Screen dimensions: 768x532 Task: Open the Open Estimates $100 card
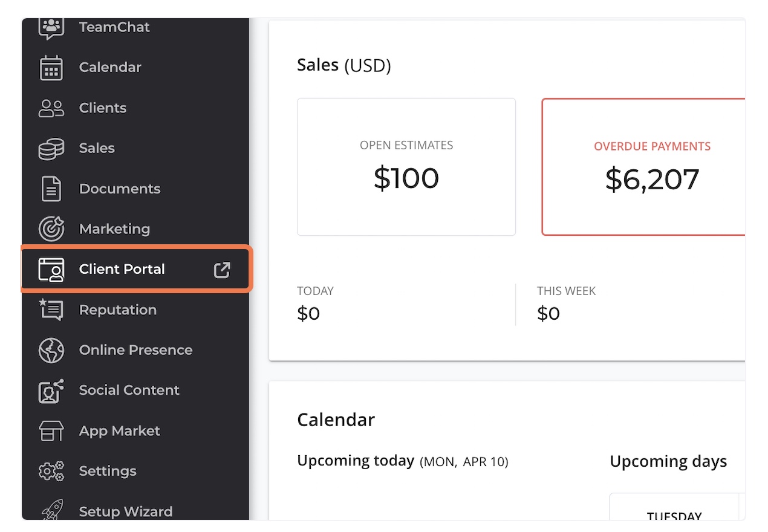point(406,167)
